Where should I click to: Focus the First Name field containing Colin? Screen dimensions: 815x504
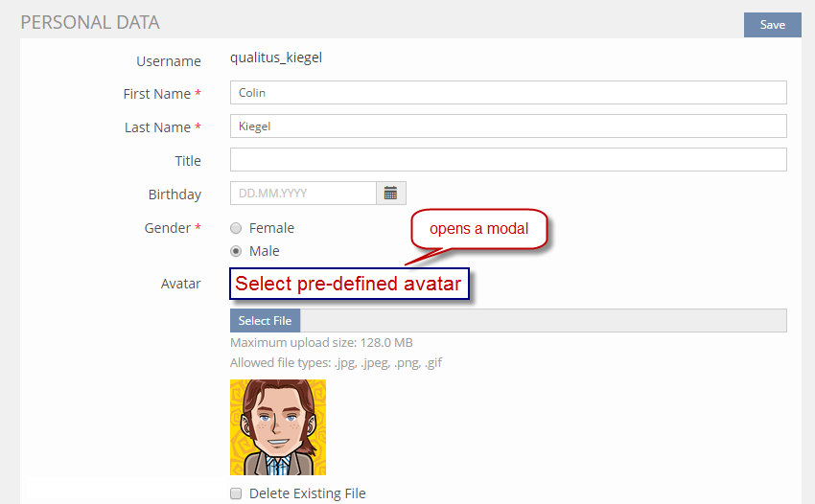coord(508,93)
